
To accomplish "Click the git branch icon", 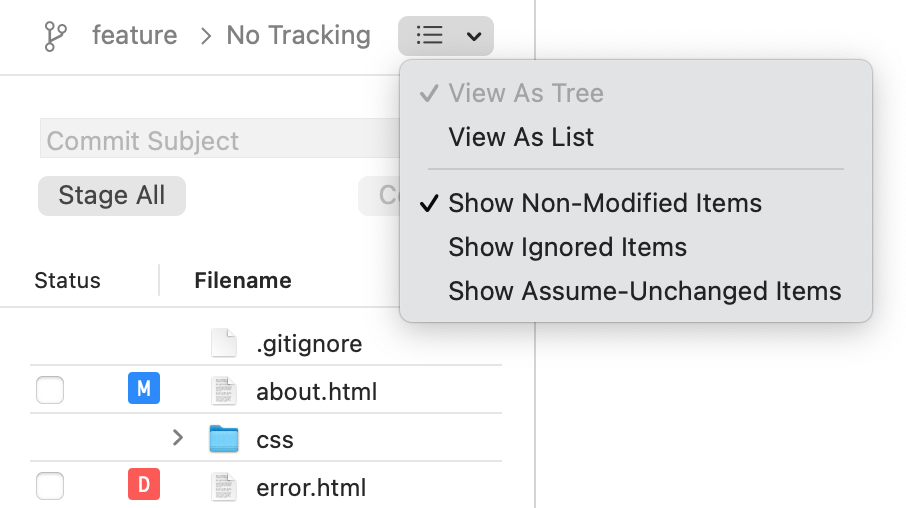I will 56,37.
